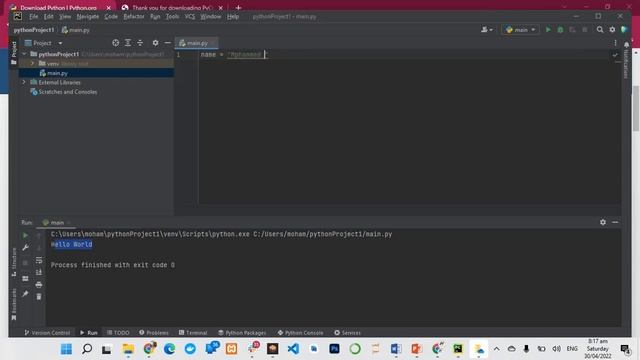This screenshot has width=640, height=360.
Task: Toggle soft-wrap in Run console
Action: [x=39, y=260]
